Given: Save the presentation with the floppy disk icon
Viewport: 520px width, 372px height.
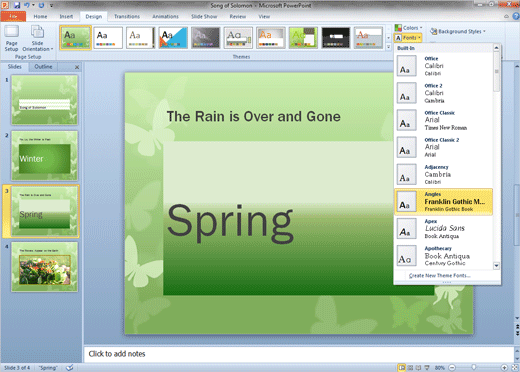Looking at the screenshot, I should [17, 5].
